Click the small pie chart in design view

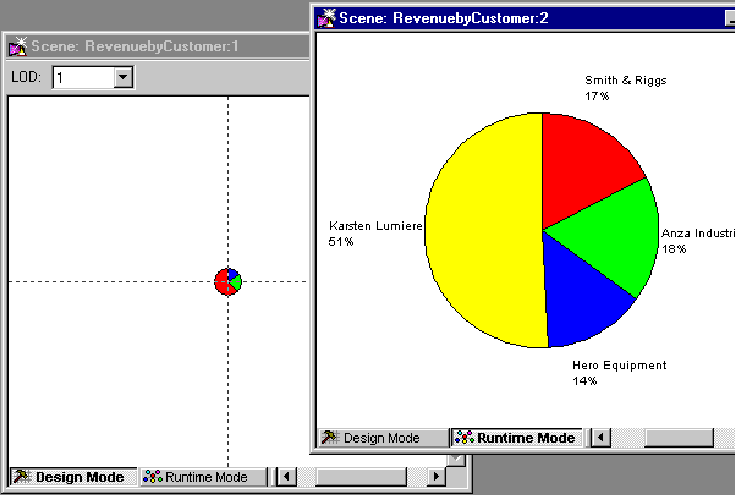coord(228,281)
